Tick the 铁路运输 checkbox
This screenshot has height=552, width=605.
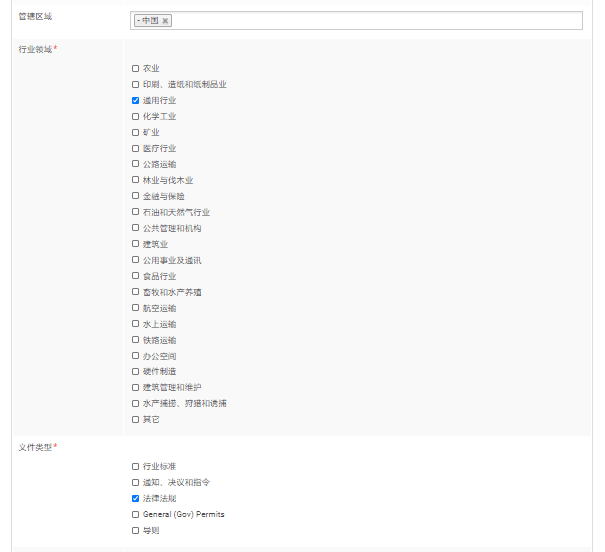coord(136,340)
